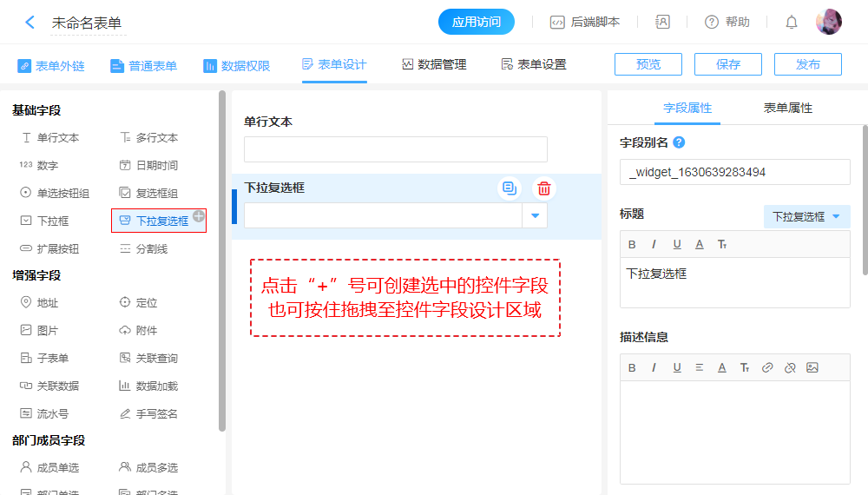Image resolution: width=868 pixels, height=495 pixels.
Task: Open the font size menu in 标题 toolbar
Action: tap(722, 244)
